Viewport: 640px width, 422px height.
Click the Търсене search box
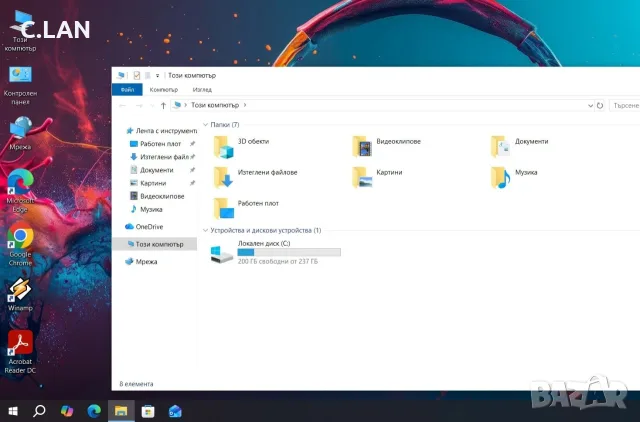tap(624, 105)
